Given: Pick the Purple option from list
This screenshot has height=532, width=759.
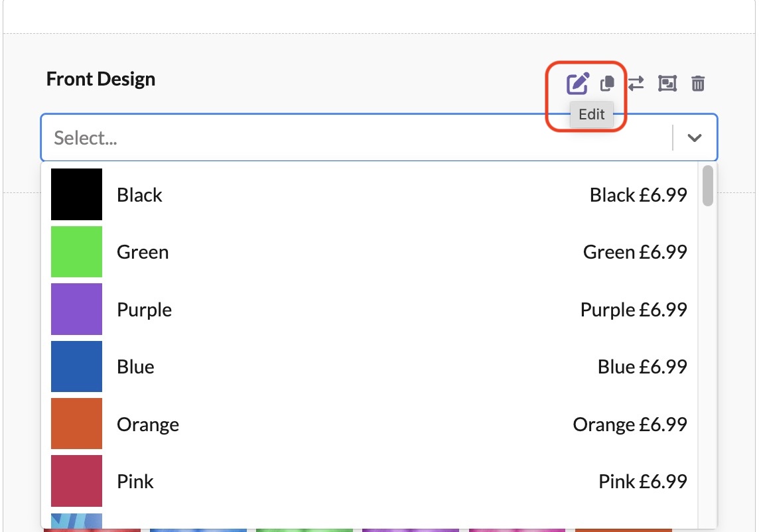Looking at the screenshot, I should click(144, 310).
